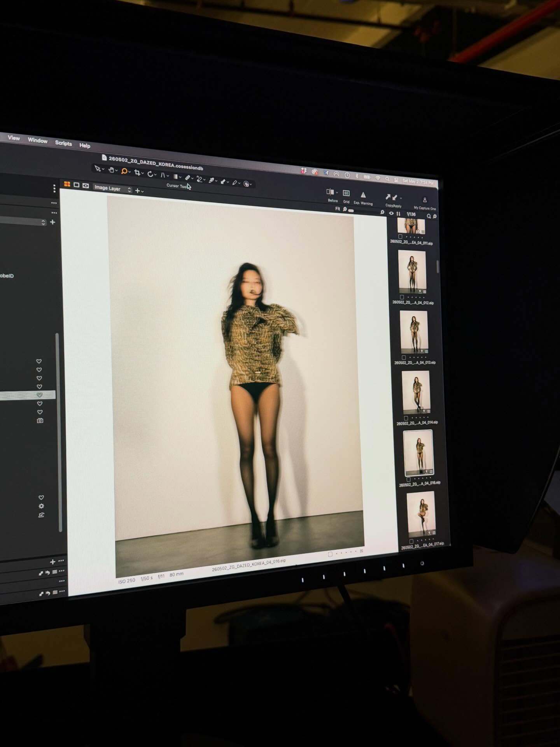560x747 pixels.
Task: Open the Before button dropdown arrow
Action: coord(337,193)
